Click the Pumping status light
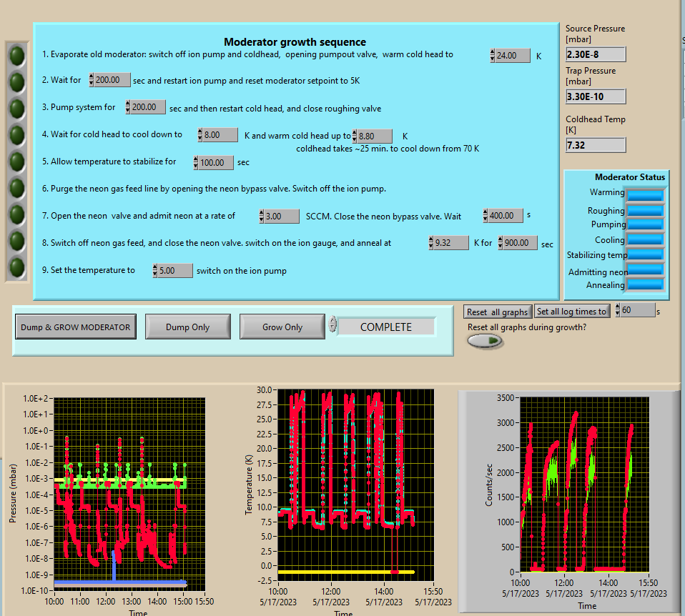685x616 pixels. [x=645, y=224]
